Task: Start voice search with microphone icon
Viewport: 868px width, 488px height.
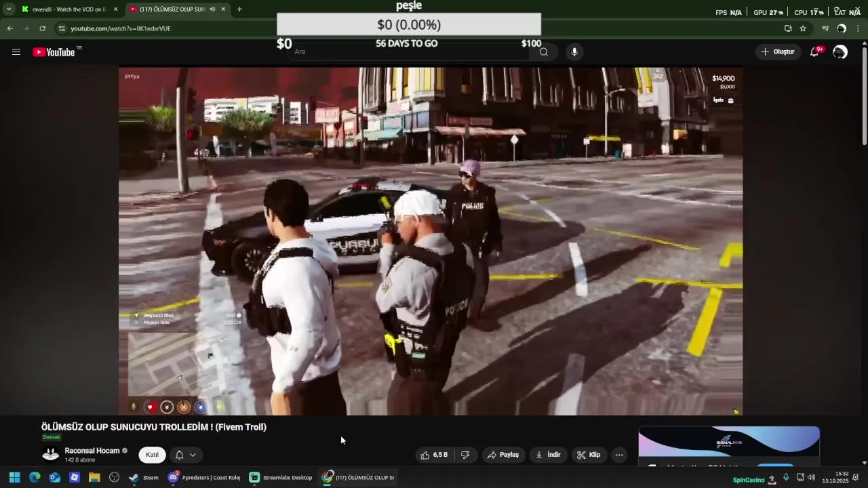Action: [x=574, y=52]
